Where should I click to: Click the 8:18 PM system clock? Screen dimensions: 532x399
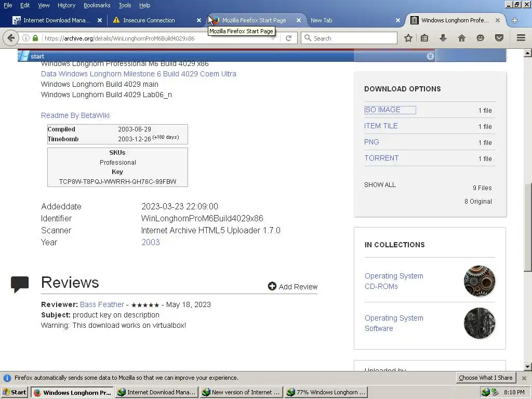point(514,392)
